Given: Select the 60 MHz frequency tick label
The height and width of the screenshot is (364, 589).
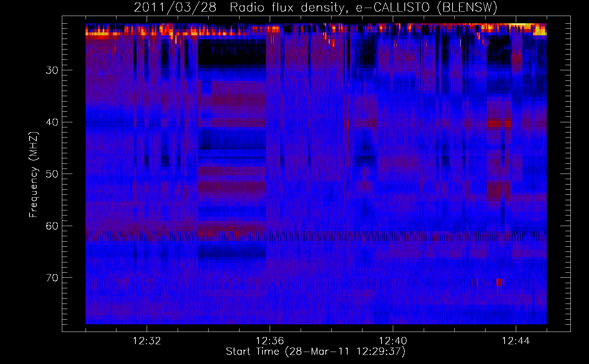Looking at the screenshot, I should click(x=52, y=226).
